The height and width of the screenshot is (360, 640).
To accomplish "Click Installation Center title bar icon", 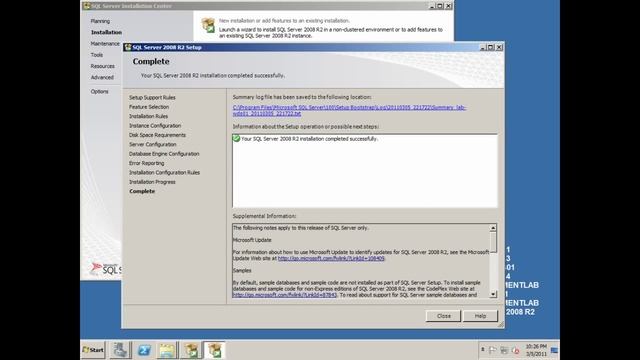I will pyautogui.click(x=86, y=6).
